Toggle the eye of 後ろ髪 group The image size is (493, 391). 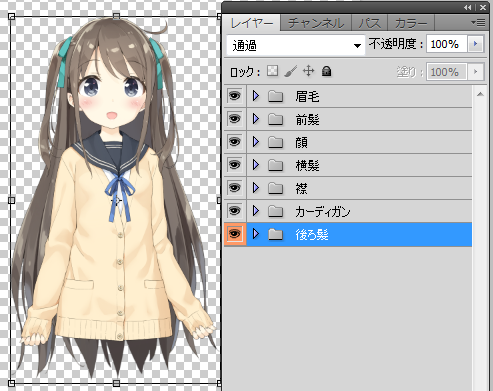pyautogui.click(x=235, y=234)
